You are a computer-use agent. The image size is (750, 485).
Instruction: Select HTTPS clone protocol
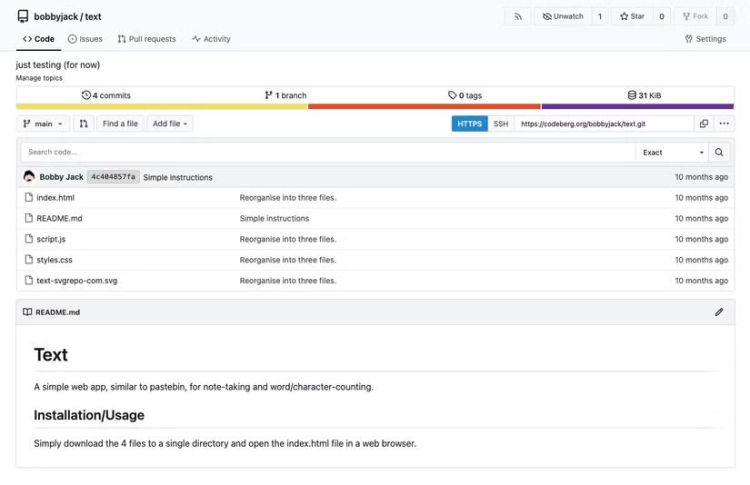pos(469,124)
